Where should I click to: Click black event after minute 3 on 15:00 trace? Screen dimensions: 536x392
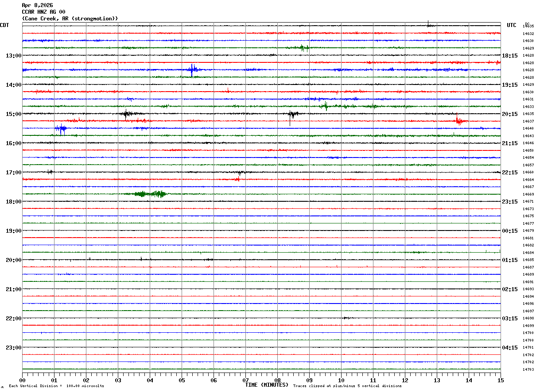(x=126, y=114)
